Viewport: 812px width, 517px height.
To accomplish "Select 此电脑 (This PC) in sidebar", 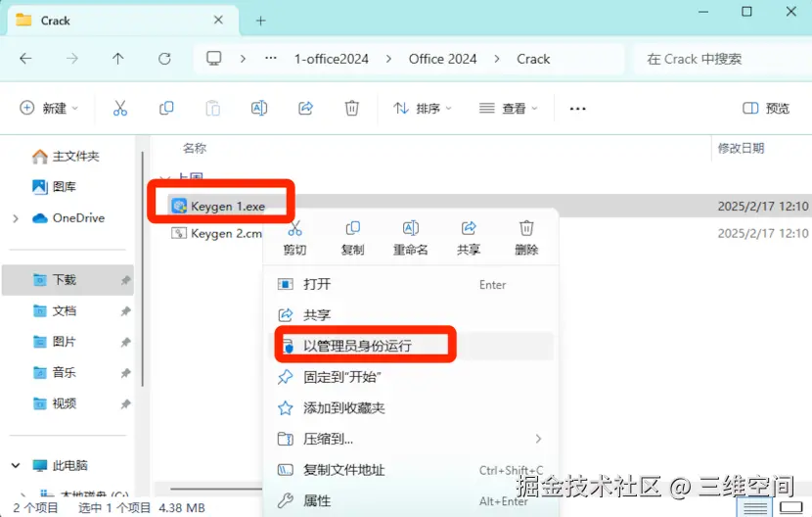I will point(60,465).
